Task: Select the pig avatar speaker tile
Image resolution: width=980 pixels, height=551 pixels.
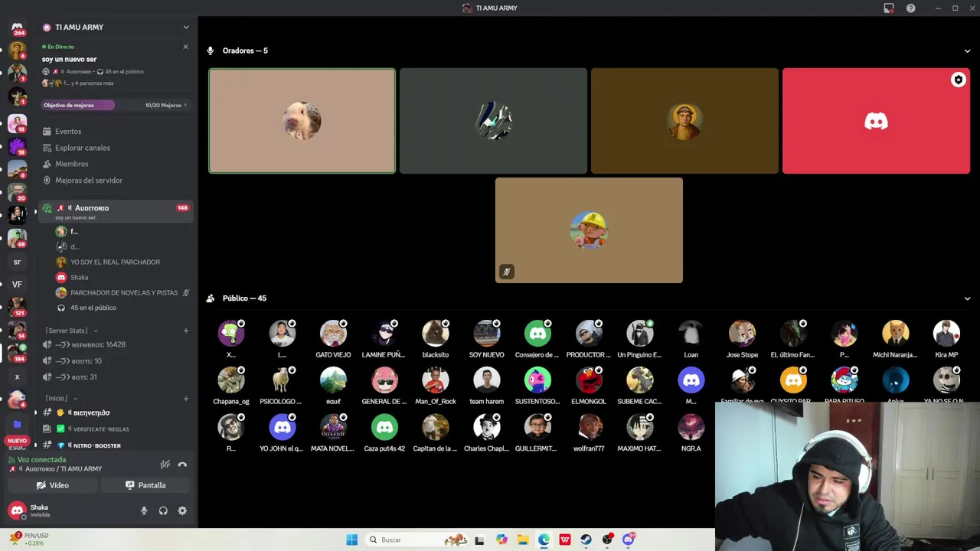Action: coord(302,121)
